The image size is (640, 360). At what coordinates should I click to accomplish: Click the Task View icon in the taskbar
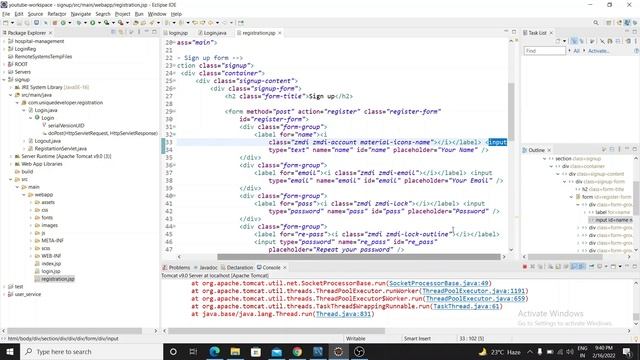(x=193, y=351)
